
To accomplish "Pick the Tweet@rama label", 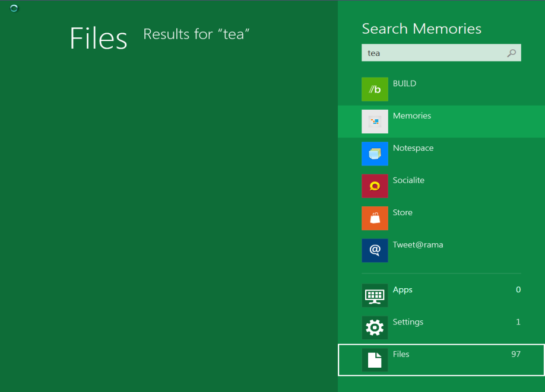I will (418, 245).
